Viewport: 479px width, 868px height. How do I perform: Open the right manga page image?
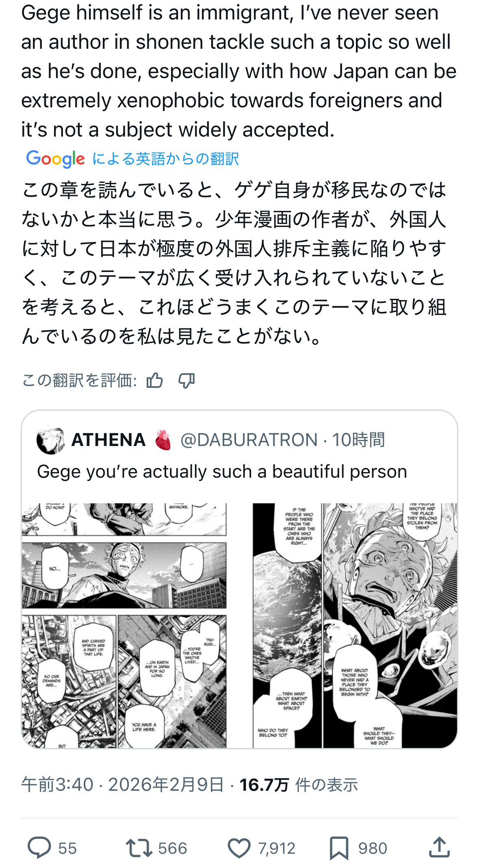coord(355,625)
